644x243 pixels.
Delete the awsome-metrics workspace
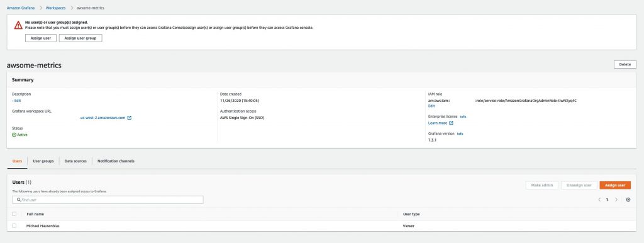click(x=625, y=65)
